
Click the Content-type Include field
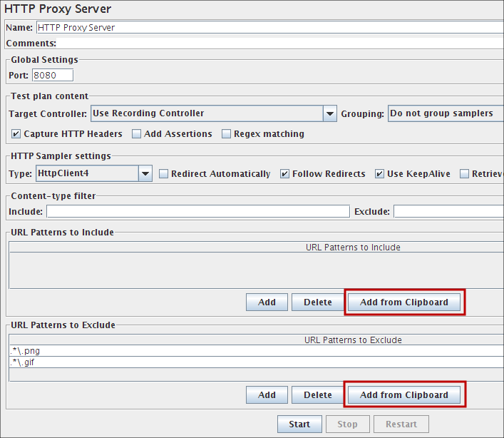point(197,212)
